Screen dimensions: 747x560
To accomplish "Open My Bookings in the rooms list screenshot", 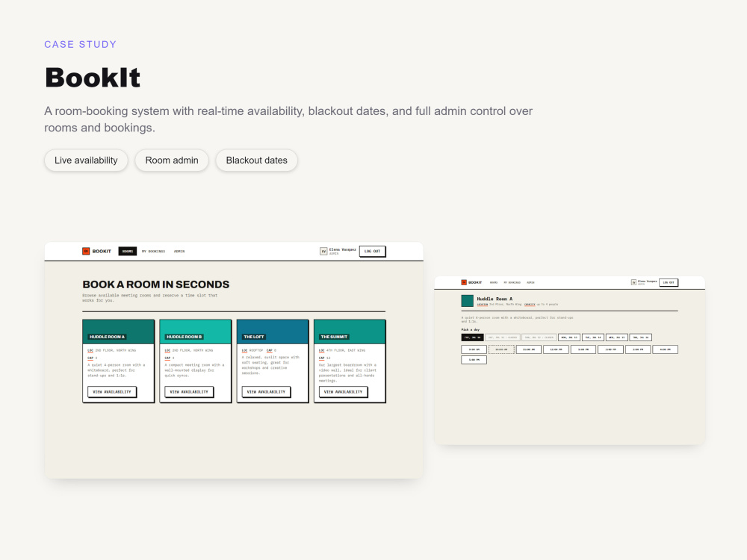I will click(x=153, y=251).
